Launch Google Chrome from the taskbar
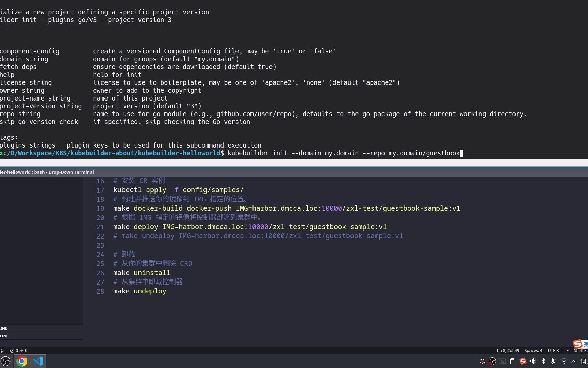The height and width of the screenshot is (368, 588). pyautogui.click(x=21, y=361)
